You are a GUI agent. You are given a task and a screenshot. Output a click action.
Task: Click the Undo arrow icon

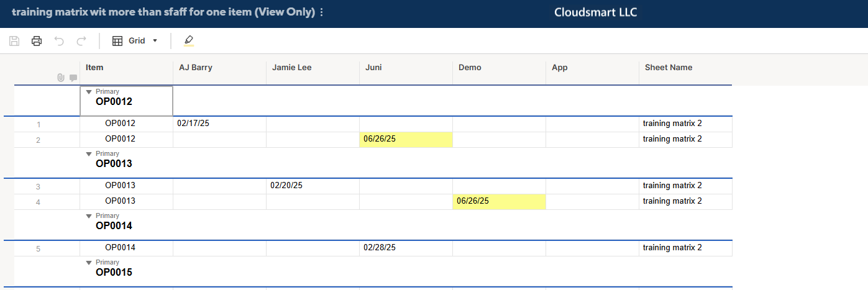pyautogui.click(x=59, y=41)
